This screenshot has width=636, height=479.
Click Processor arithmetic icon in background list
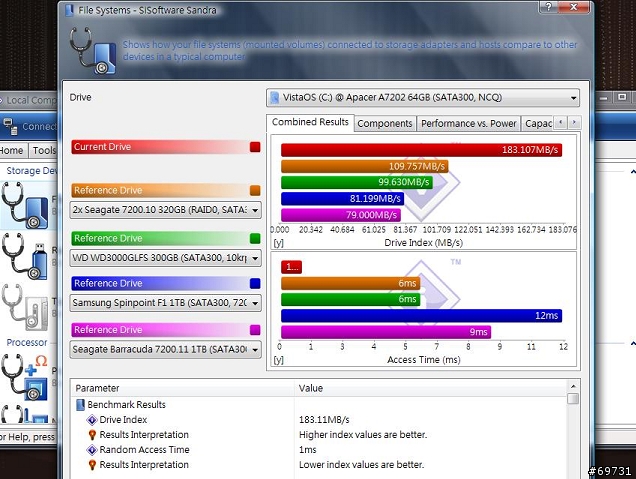coord(25,377)
